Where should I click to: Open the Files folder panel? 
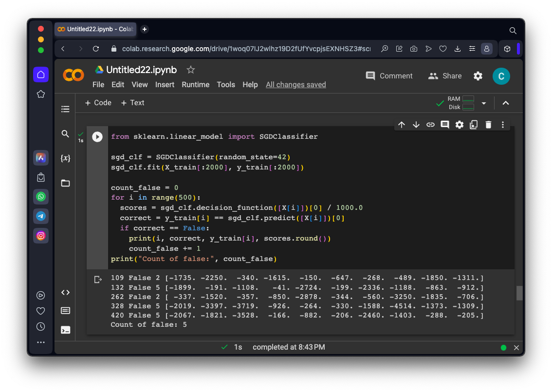[x=65, y=183]
